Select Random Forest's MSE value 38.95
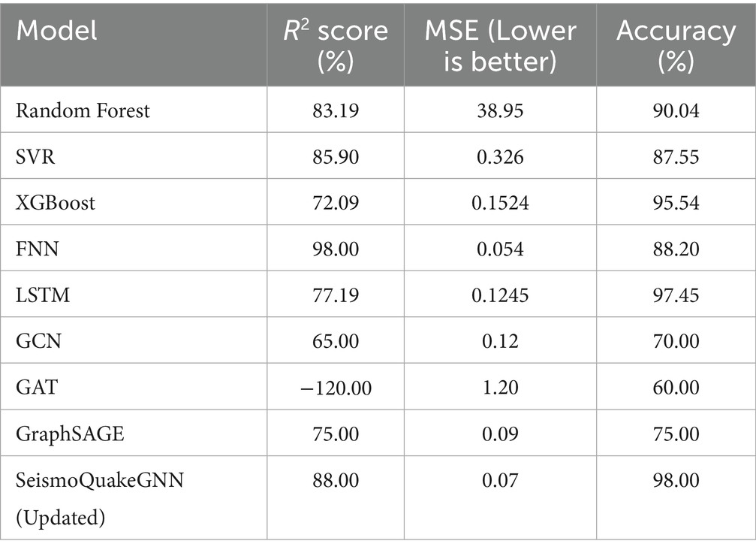756x553 pixels. coord(500,110)
